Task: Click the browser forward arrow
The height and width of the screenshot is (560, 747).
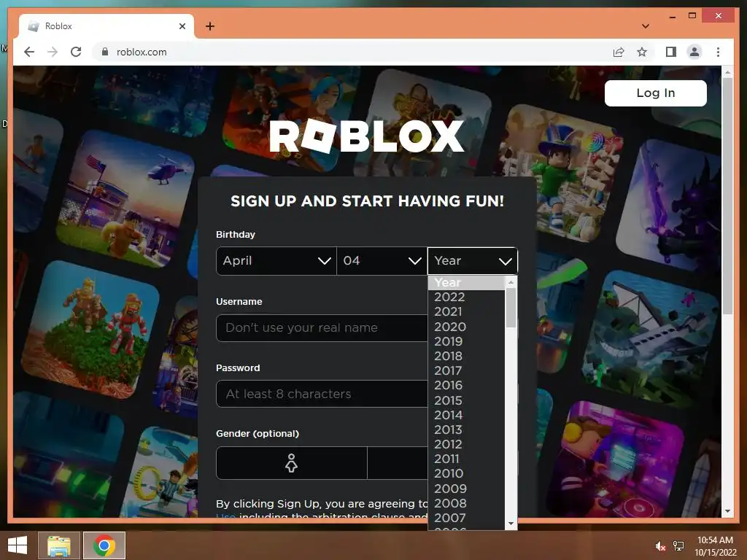Action: coord(53,52)
